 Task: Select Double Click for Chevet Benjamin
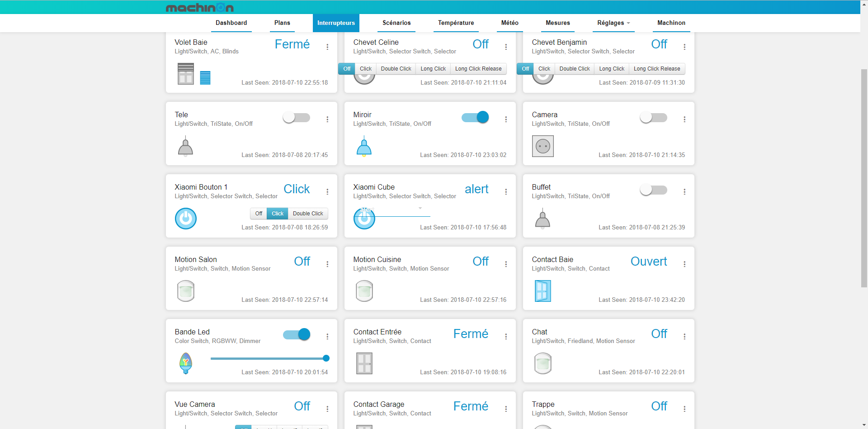click(x=575, y=69)
